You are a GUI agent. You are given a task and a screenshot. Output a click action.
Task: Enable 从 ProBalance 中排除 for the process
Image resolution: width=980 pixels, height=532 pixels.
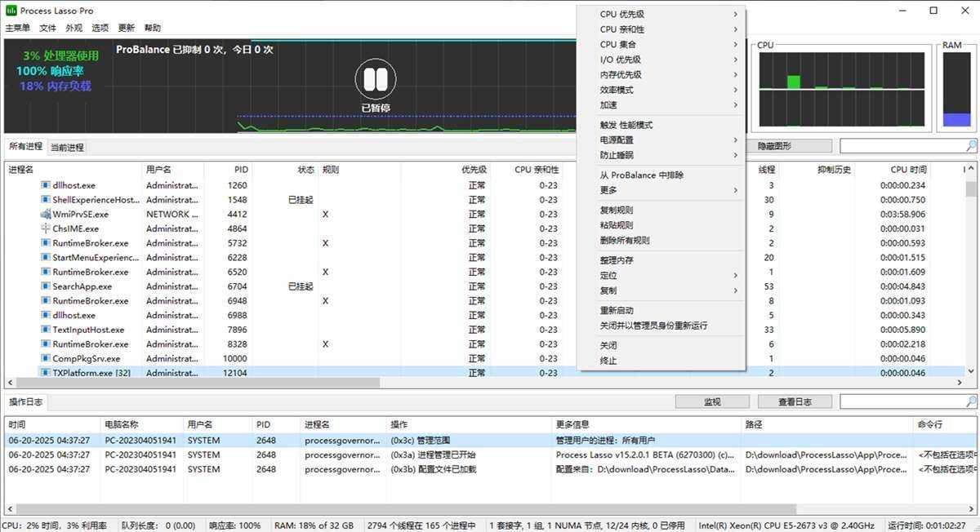tap(641, 175)
